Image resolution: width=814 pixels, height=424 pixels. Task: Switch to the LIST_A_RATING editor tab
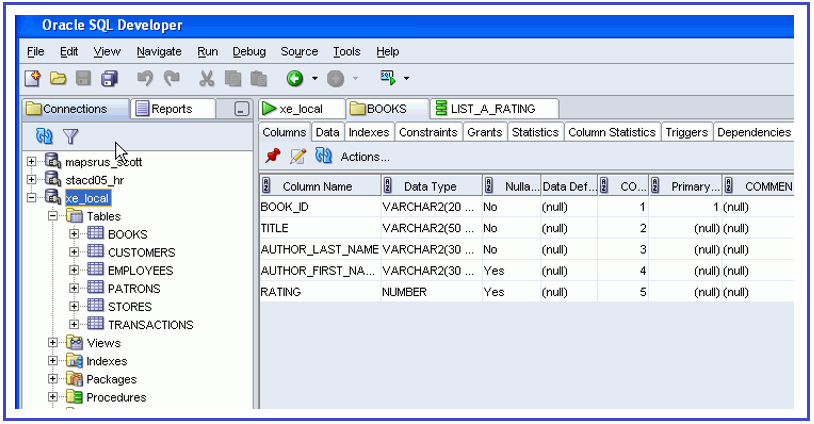tap(494, 109)
